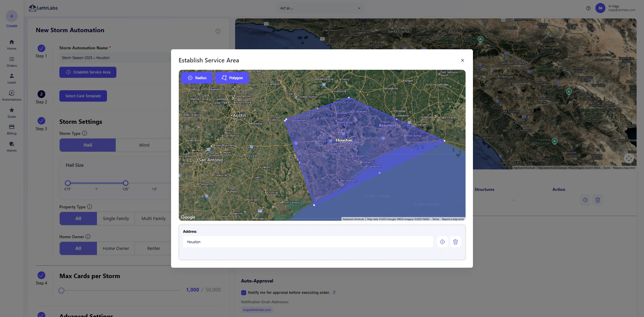Open Automations in the sidebar

[x=12, y=96]
